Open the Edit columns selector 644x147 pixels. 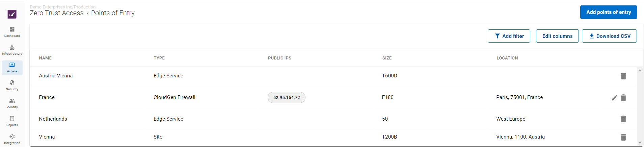coord(557,36)
